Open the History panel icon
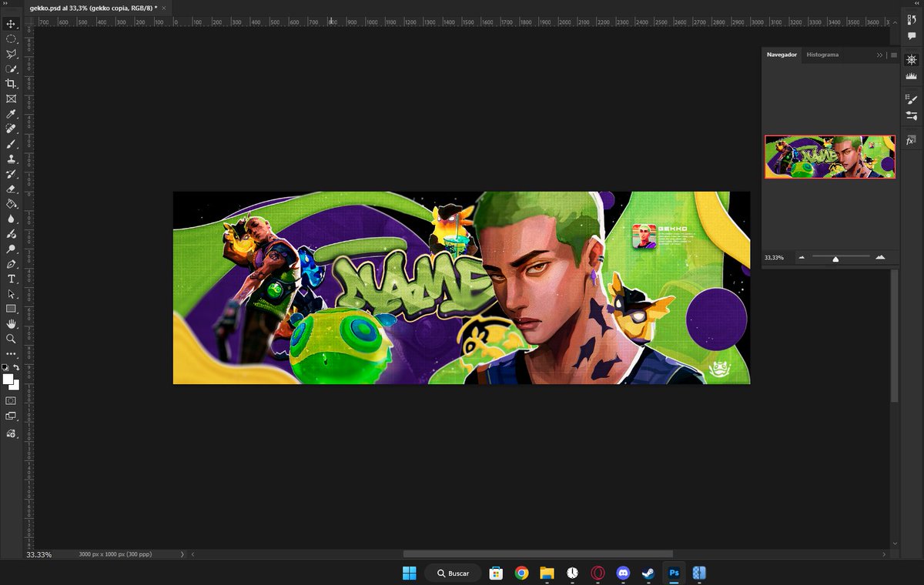The width and height of the screenshot is (924, 585). pyautogui.click(x=912, y=21)
